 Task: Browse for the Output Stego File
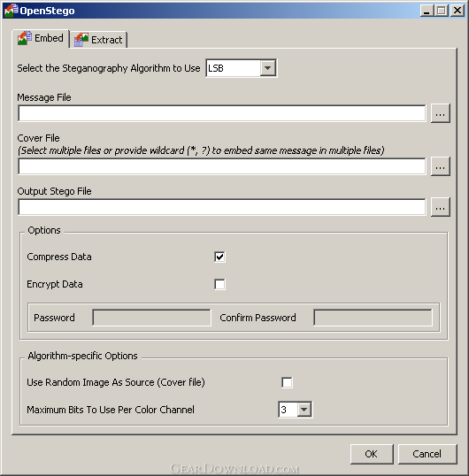[x=440, y=207]
